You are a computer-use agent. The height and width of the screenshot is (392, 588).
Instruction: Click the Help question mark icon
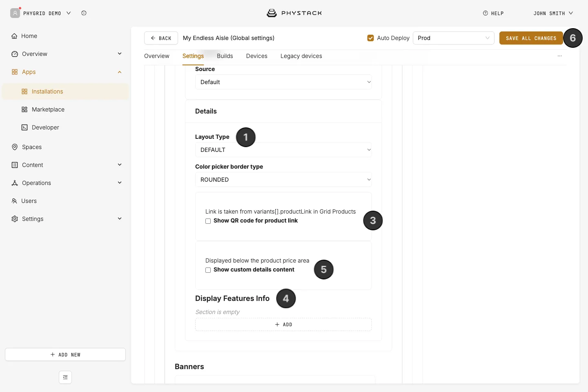[486, 13]
